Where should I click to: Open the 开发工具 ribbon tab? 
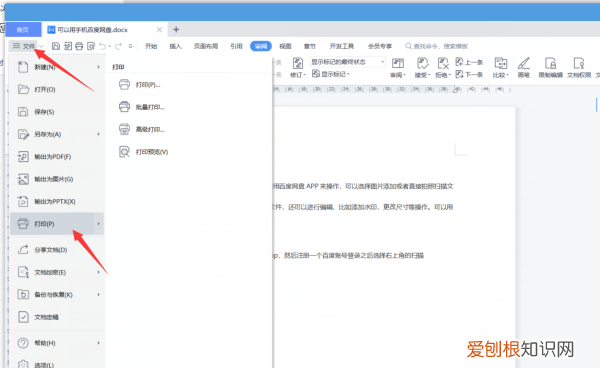[x=342, y=46]
